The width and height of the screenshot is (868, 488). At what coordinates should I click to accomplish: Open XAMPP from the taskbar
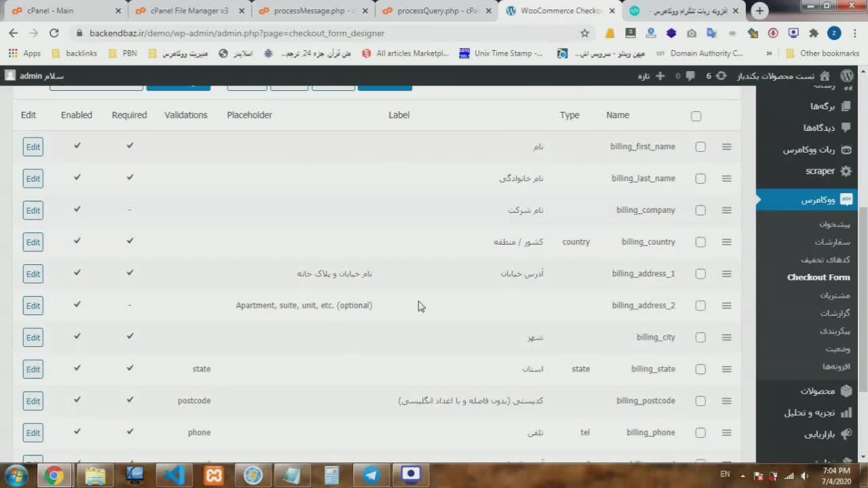point(214,475)
